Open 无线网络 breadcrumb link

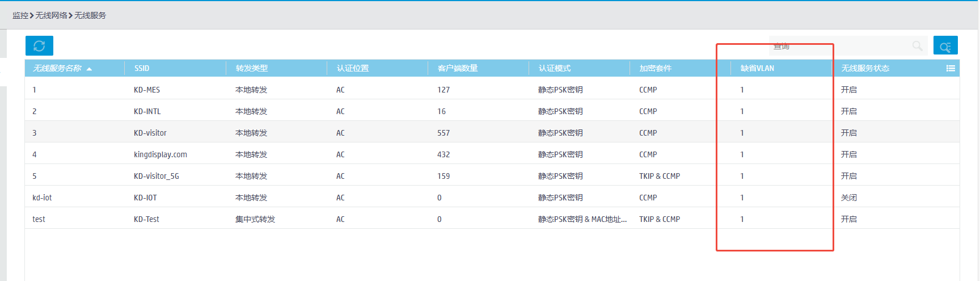[51, 15]
